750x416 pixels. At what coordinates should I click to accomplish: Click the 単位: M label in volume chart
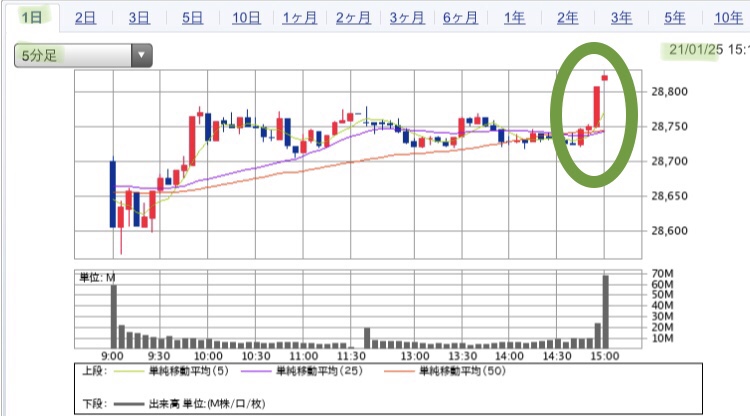point(97,278)
